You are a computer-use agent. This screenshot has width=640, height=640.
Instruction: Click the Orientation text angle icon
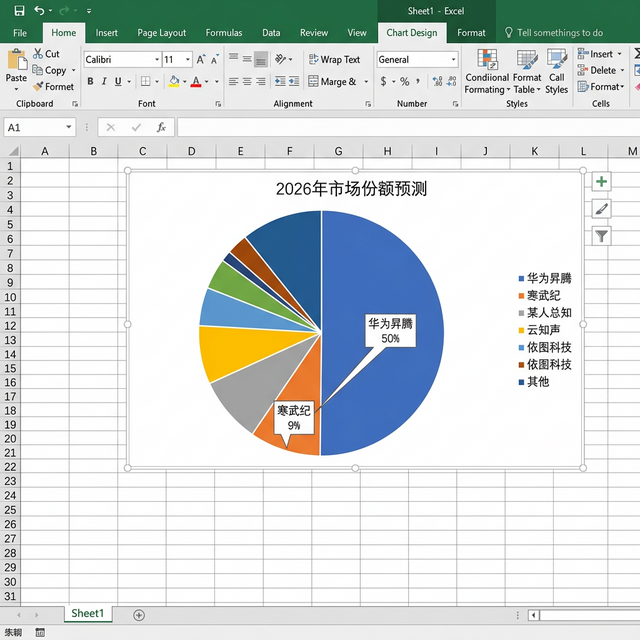[280, 60]
